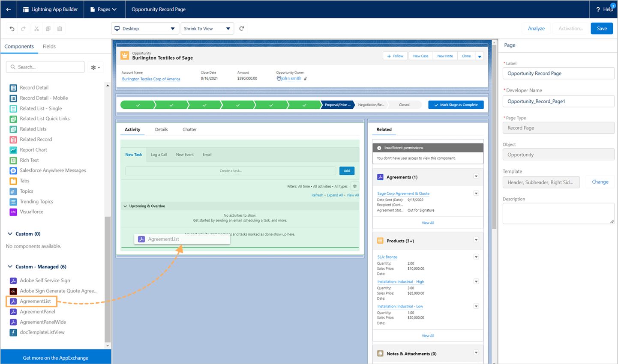The height and width of the screenshot is (364, 618).
Task: Click activity filter settings gear icon
Action: click(355, 186)
